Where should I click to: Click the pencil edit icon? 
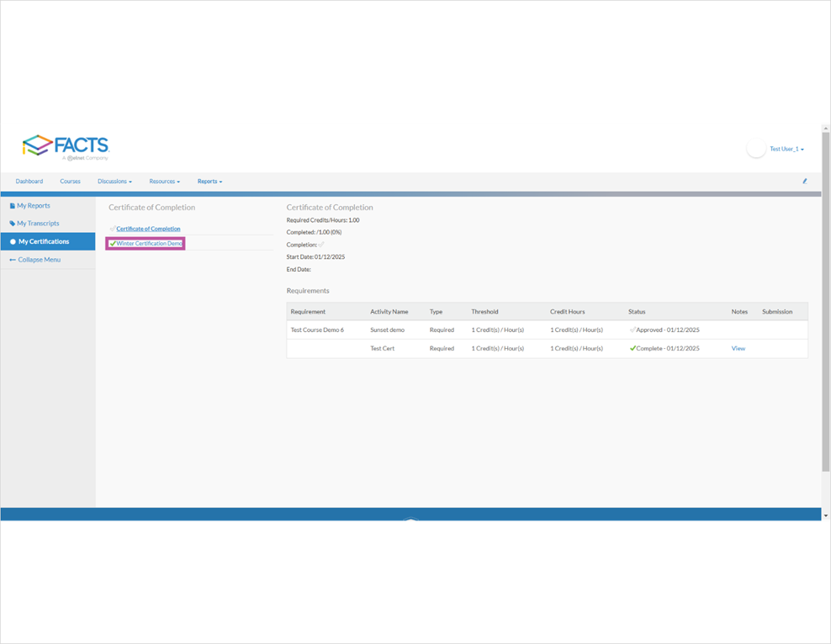point(804,181)
